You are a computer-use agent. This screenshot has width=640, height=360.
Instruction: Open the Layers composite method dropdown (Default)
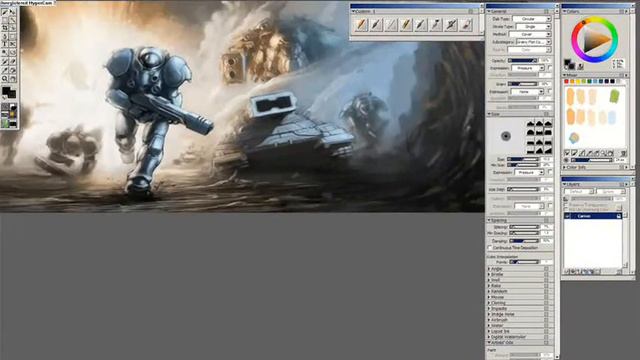tap(579, 191)
